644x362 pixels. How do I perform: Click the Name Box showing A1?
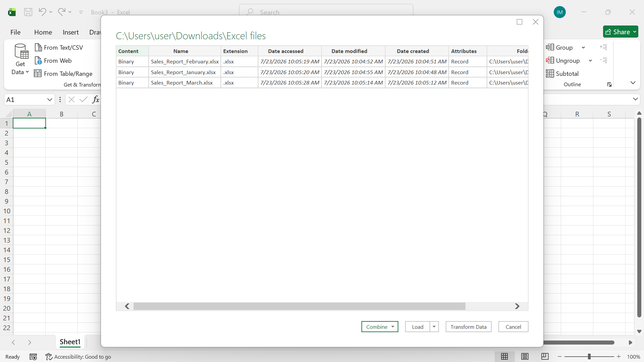point(26,100)
